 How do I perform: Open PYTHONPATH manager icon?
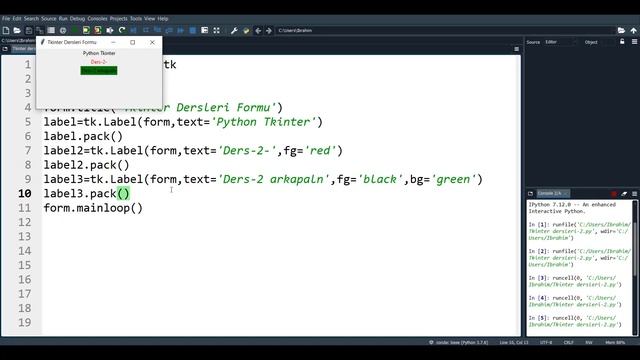pyautogui.click(x=246, y=31)
